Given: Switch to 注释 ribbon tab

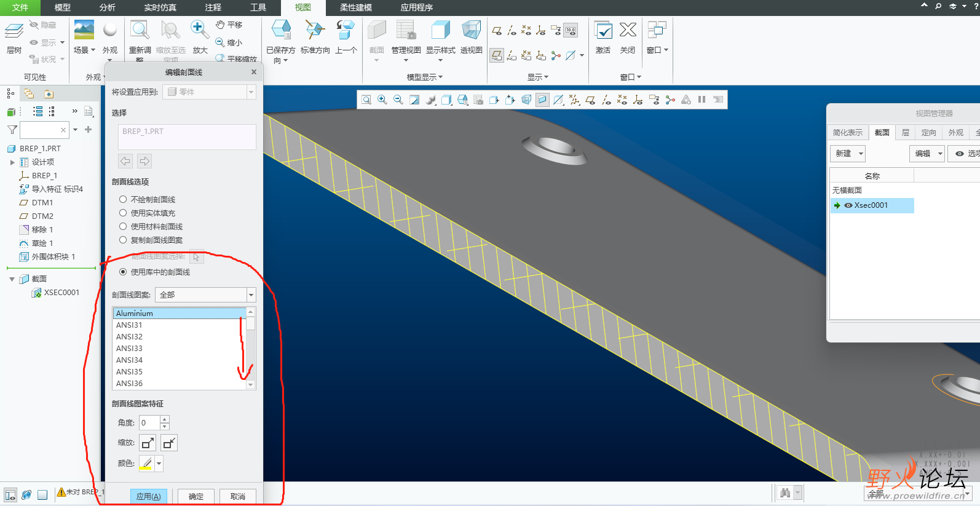Looking at the screenshot, I should coord(213,7).
